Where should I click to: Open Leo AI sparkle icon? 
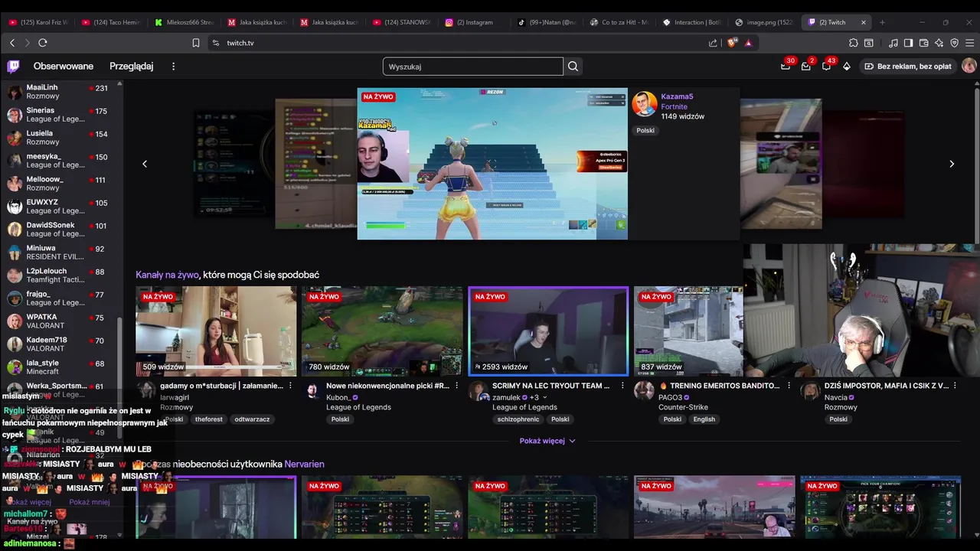(939, 43)
